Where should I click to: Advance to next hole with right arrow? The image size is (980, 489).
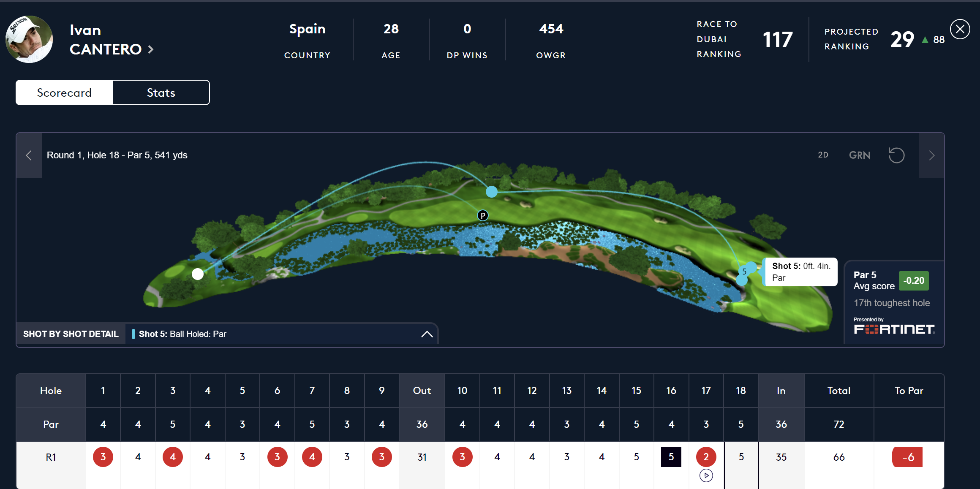[931, 155]
